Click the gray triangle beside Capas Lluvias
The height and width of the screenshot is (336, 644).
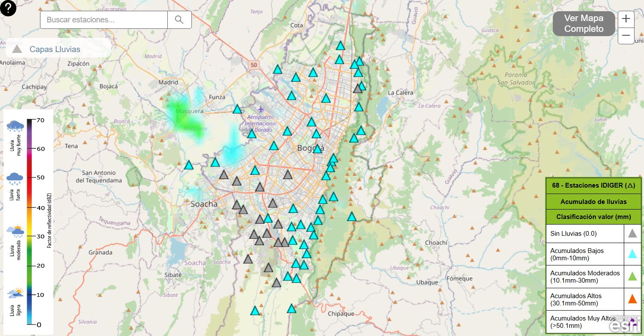[x=17, y=49]
